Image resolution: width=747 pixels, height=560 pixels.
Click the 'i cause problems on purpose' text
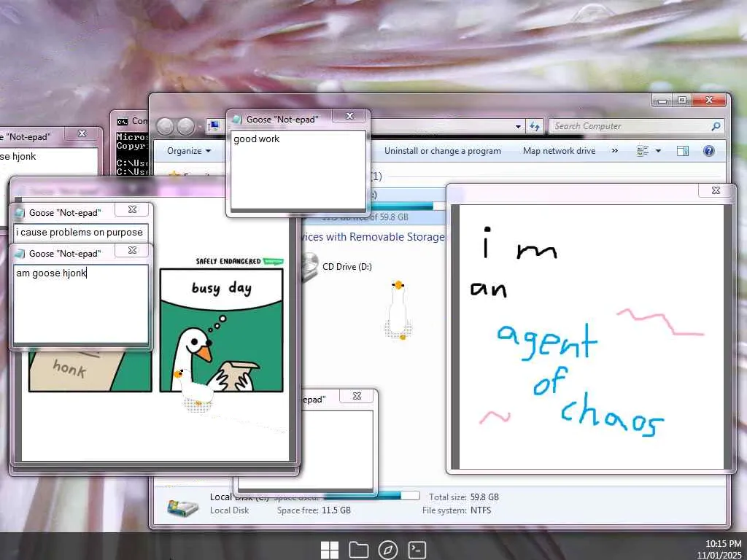tap(80, 232)
